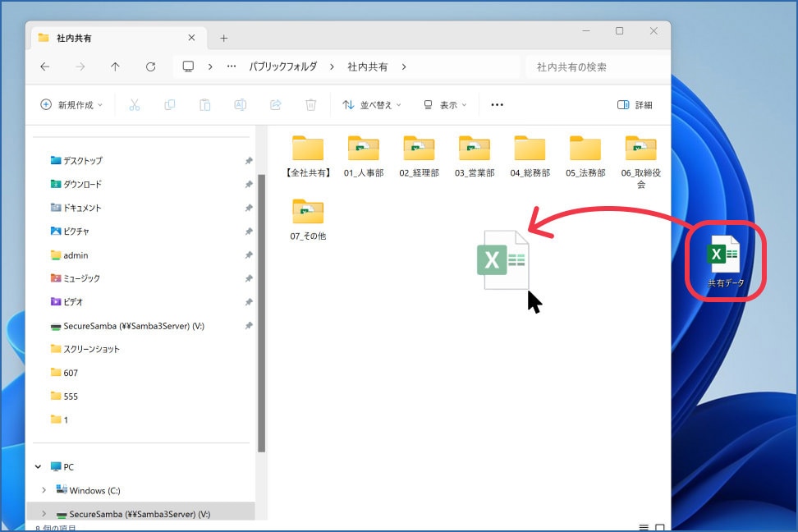Refresh the folder view
The height and width of the screenshot is (532, 798).
pos(150,66)
